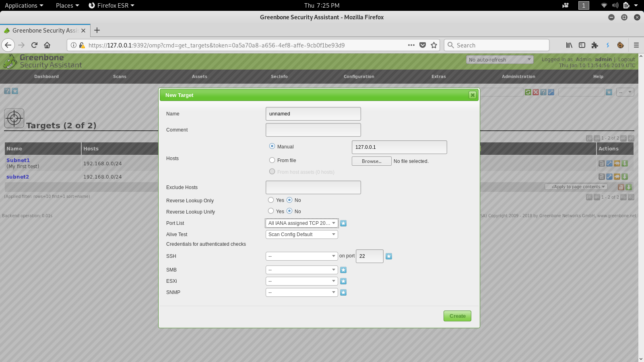This screenshot has height=362, width=644.
Task: Select Yes for Reverse Lookup Unify
Action: coord(271,211)
